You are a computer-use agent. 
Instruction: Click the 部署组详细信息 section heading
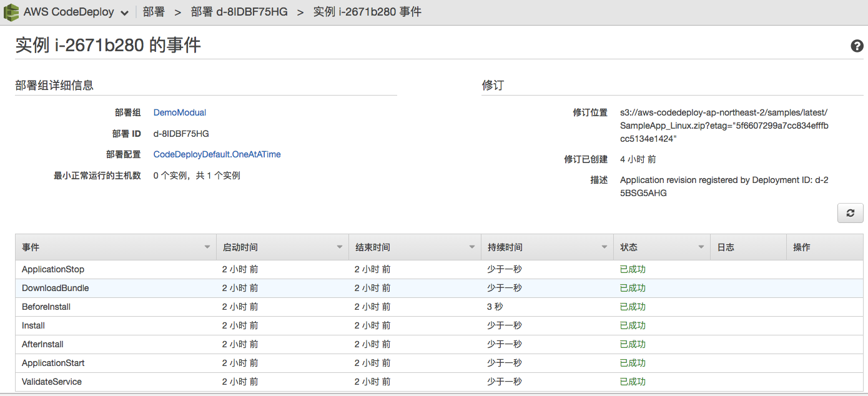point(54,85)
